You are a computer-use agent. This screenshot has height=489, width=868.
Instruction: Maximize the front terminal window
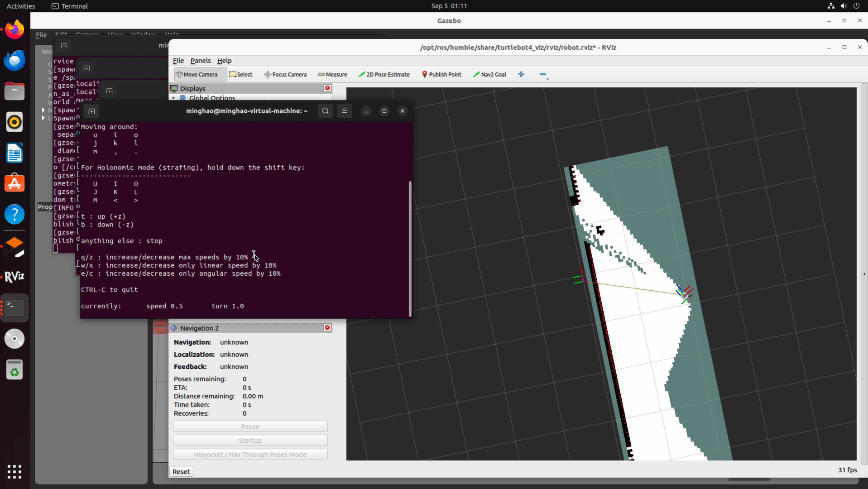(x=384, y=111)
